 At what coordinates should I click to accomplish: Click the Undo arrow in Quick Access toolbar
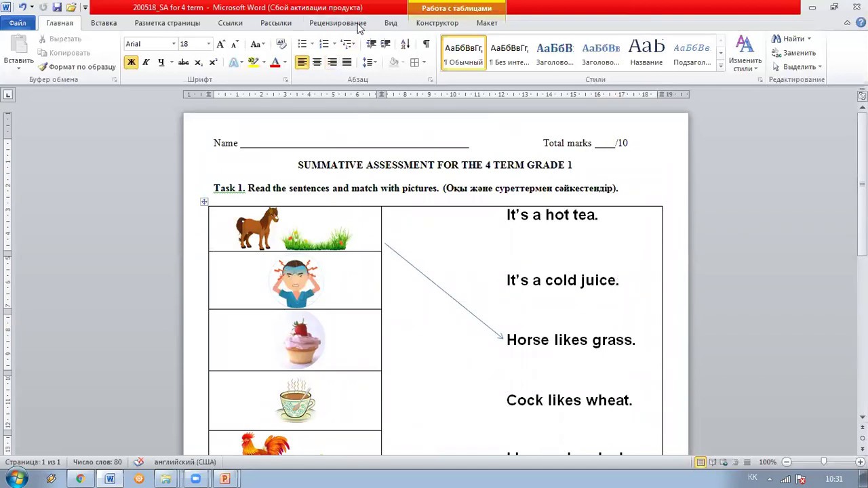tap(22, 7)
